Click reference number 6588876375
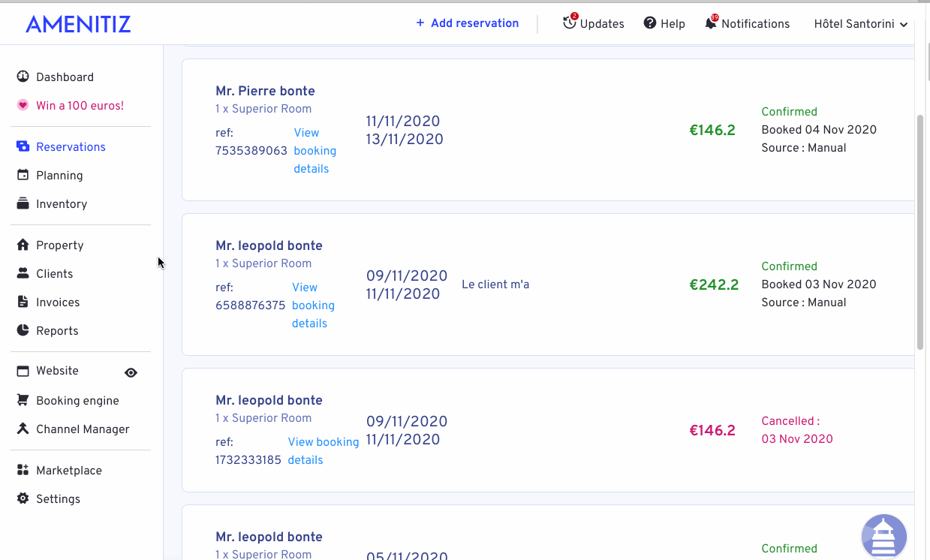This screenshot has height=560, width=930. point(251,306)
